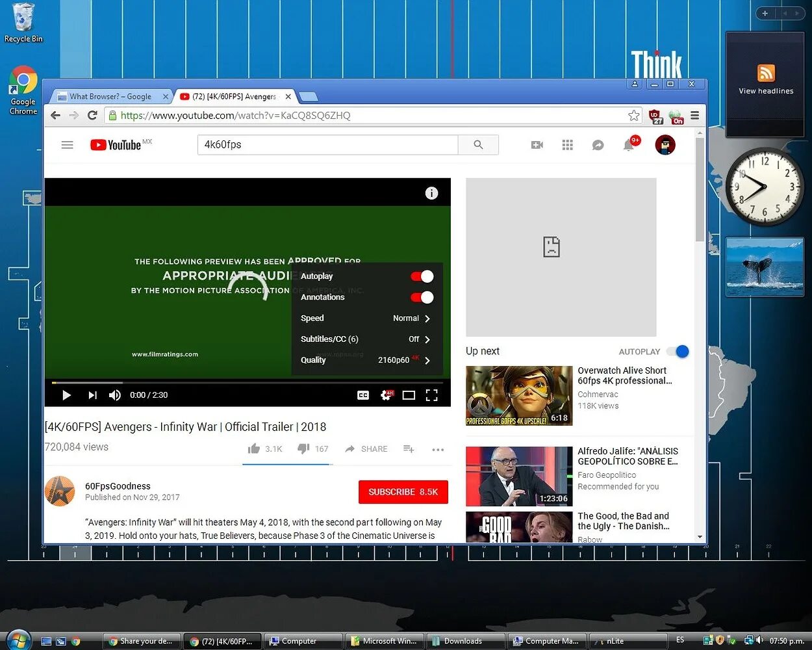The height and width of the screenshot is (650, 812).
Task: Open Overwatch Alive Short video title
Action: 625,376
